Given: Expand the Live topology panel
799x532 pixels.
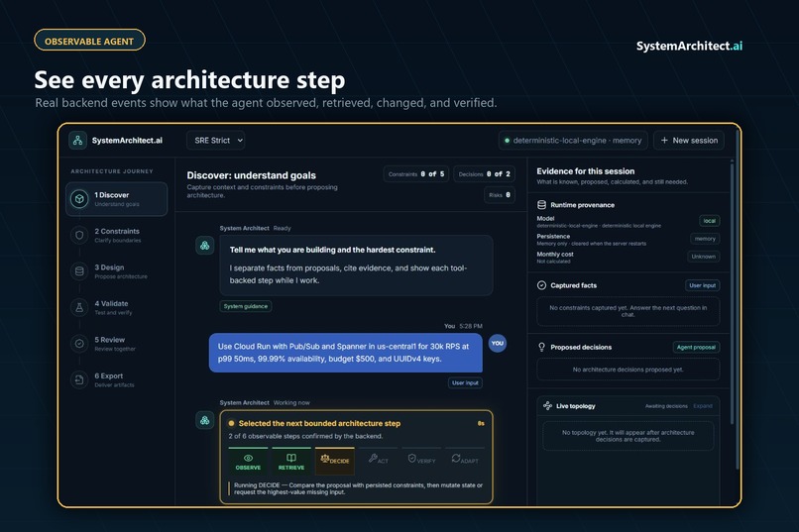Looking at the screenshot, I should 703,406.
